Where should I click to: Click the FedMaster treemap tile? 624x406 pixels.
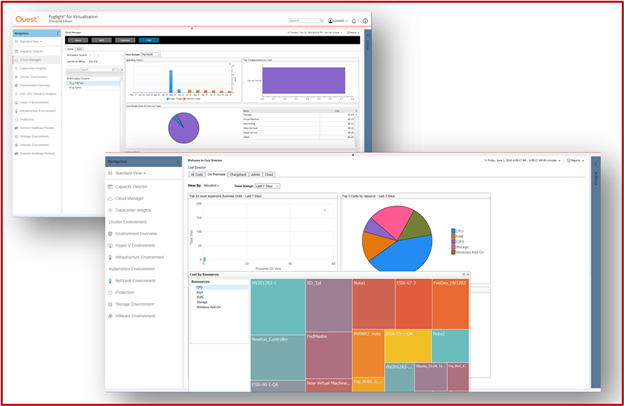point(329,355)
